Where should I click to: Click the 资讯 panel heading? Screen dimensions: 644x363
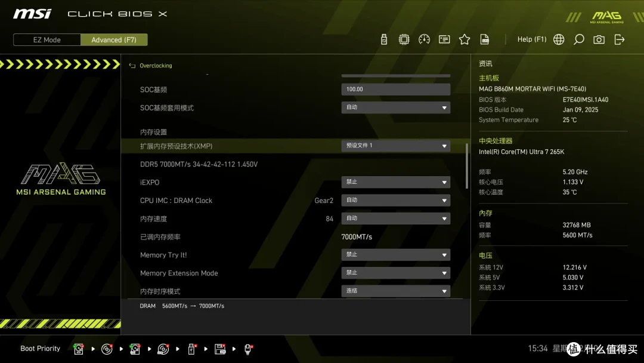tap(485, 64)
